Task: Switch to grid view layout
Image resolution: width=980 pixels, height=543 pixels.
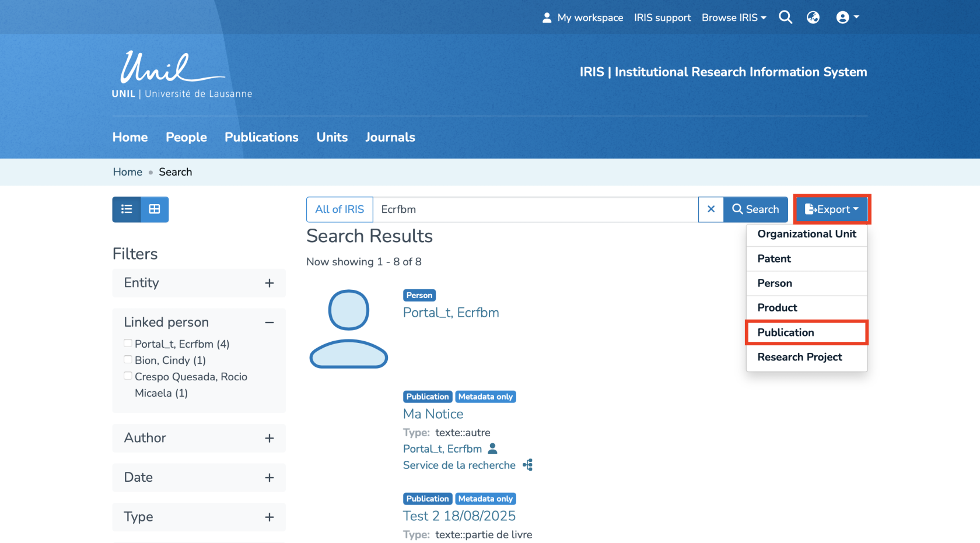Action: pyautogui.click(x=155, y=209)
